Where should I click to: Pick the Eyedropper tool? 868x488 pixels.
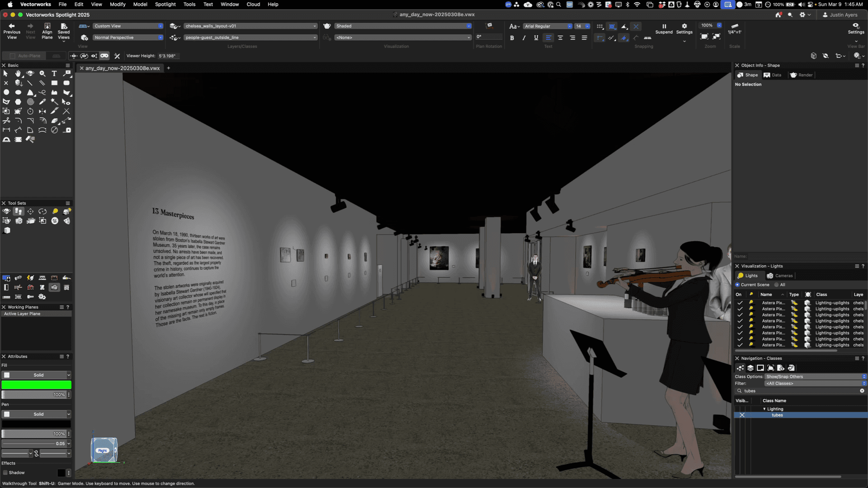pos(42,102)
